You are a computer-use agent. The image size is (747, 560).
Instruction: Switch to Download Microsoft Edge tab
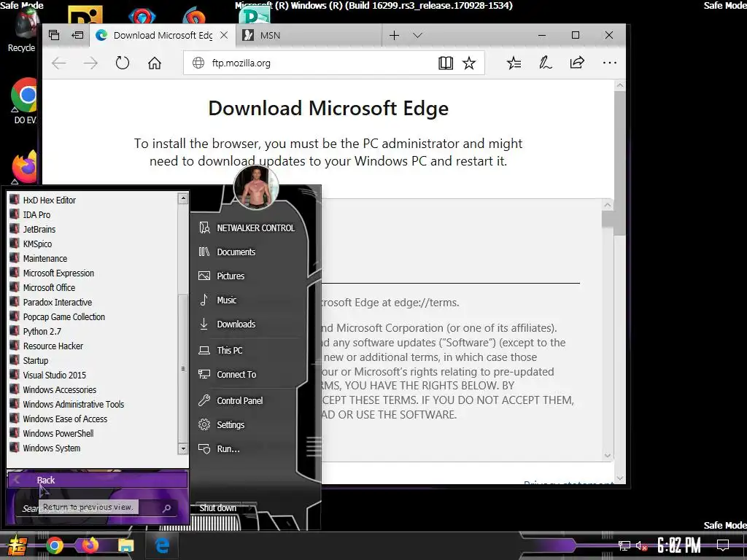(x=162, y=35)
